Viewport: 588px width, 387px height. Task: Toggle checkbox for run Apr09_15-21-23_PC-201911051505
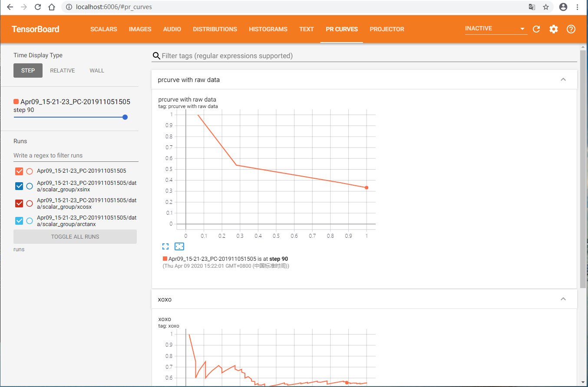coord(19,171)
